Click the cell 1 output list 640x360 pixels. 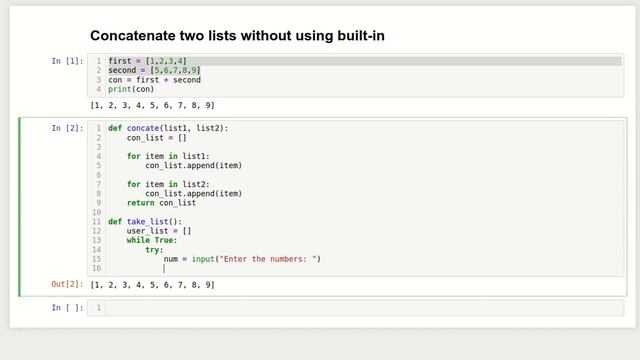tap(153, 105)
